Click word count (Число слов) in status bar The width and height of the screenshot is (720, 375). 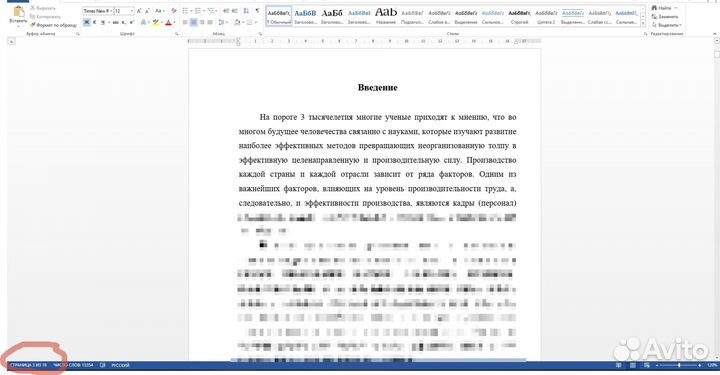coord(73,365)
